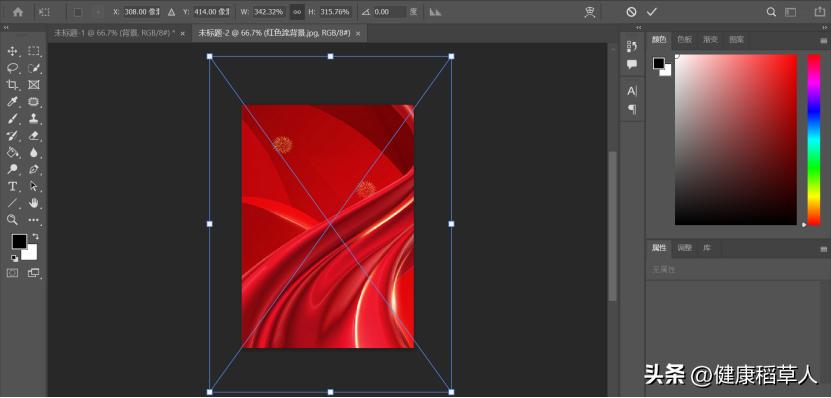Select the Line tool
831x398 pixels.
[12, 203]
